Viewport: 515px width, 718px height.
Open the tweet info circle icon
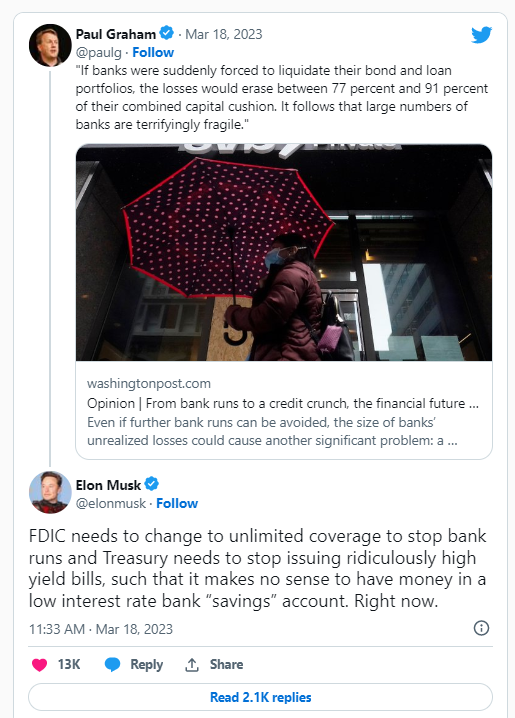pos(481,628)
